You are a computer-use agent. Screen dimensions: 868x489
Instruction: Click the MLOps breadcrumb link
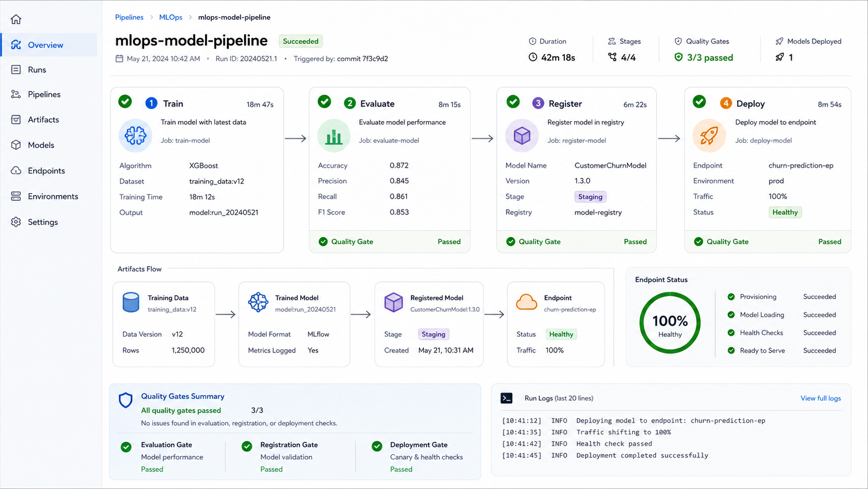point(171,17)
